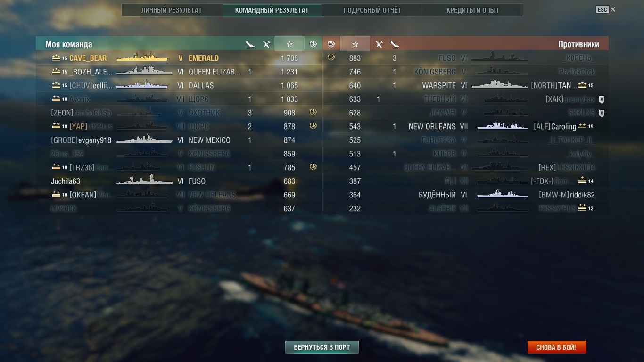Open the Личный результат tab

(x=172, y=10)
